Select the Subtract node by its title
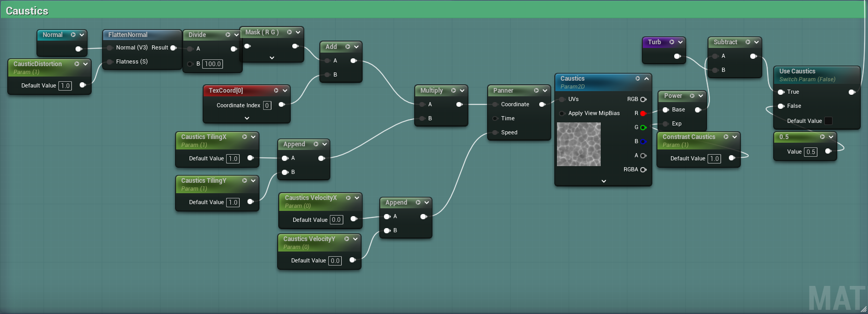This screenshot has width=868, height=314. [x=725, y=42]
